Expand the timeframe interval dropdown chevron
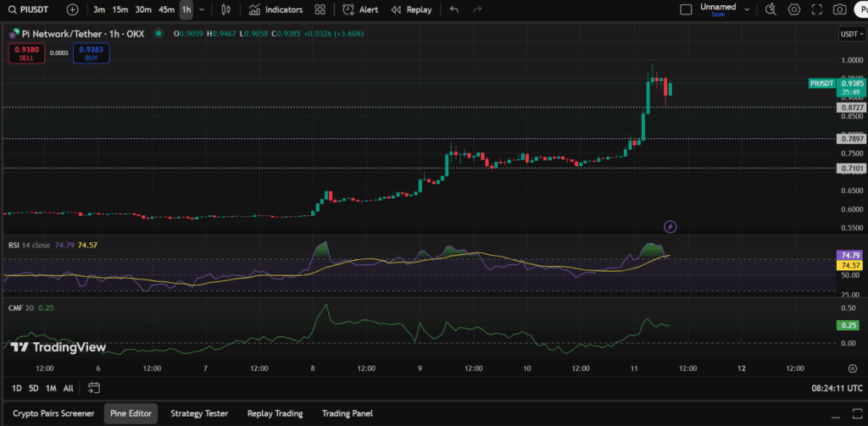Screen dimensions: 868x426 (x=202, y=9)
